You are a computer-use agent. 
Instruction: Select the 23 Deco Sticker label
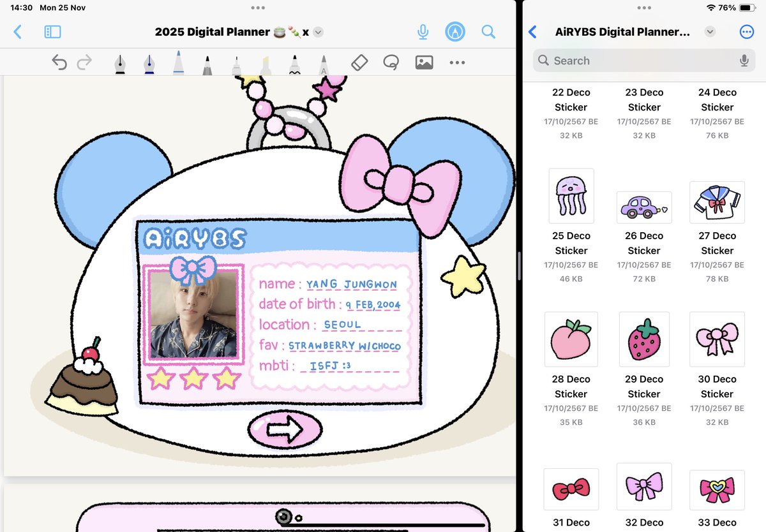(x=644, y=100)
